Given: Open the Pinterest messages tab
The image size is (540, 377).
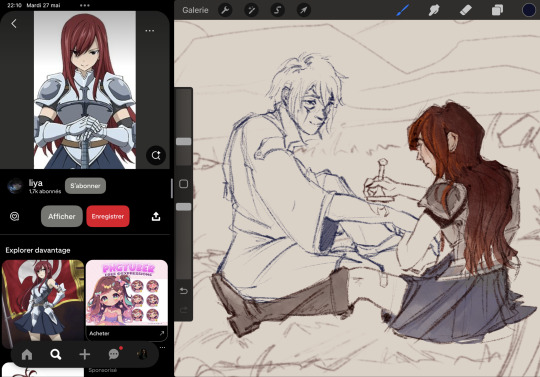Looking at the screenshot, I should [x=114, y=354].
